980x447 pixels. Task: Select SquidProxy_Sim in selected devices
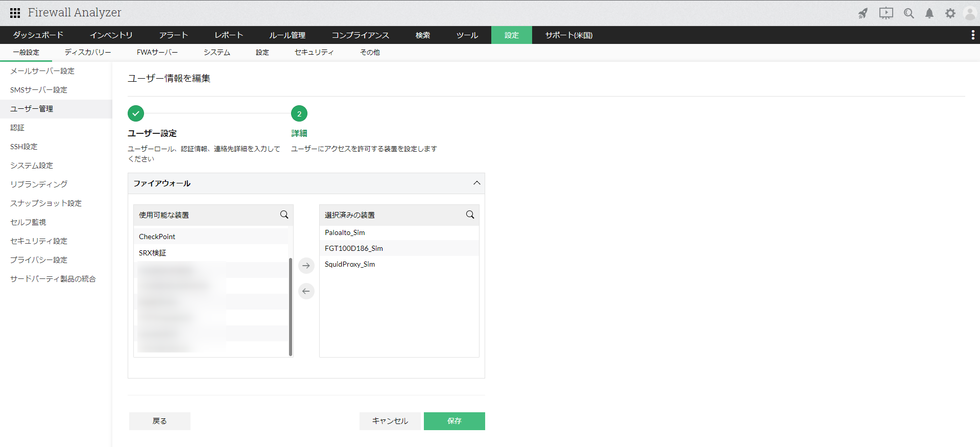(399, 264)
